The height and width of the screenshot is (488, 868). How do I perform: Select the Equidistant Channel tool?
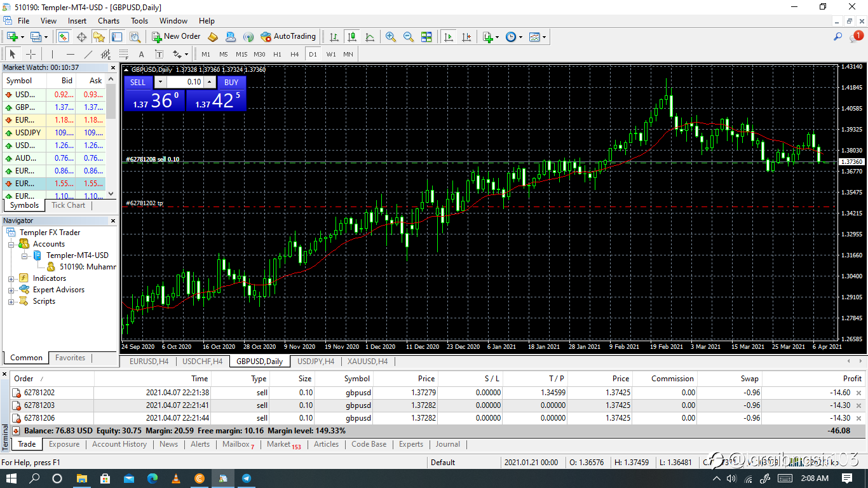point(106,54)
